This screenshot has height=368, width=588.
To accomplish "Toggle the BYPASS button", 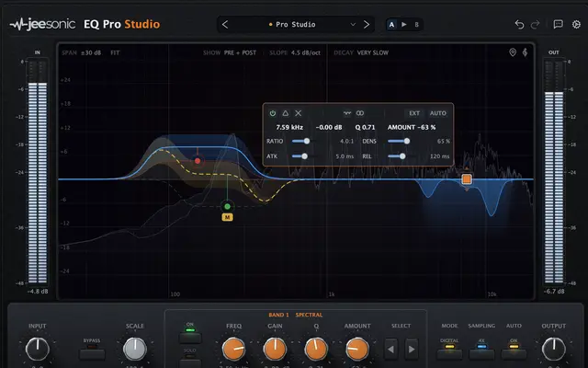I will (x=92, y=353).
